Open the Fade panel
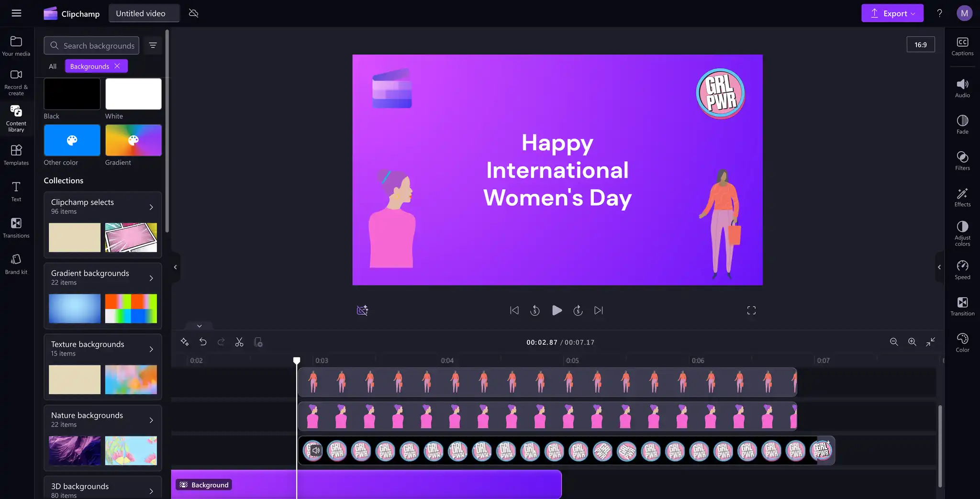The height and width of the screenshot is (499, 980). click(x=962, y=125)
